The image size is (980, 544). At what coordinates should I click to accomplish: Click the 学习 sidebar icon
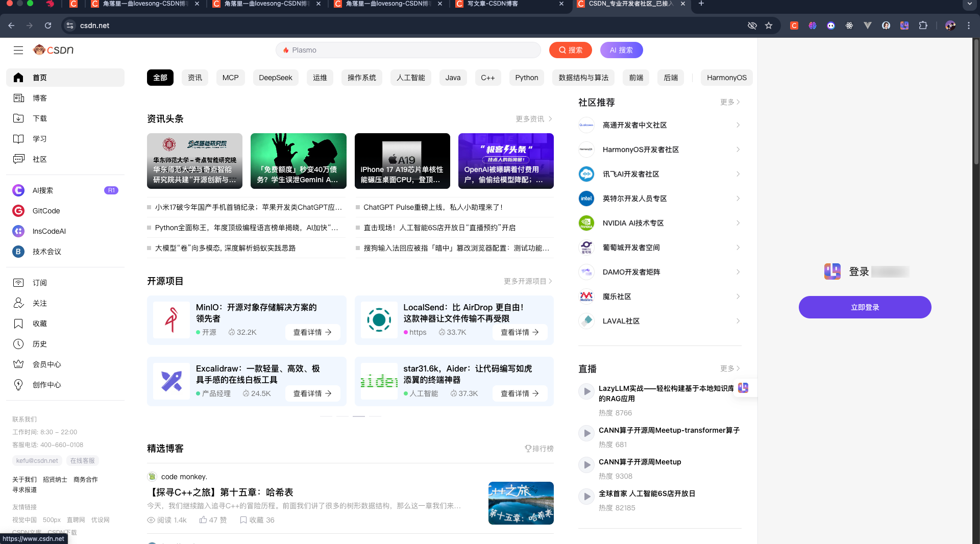18,139
